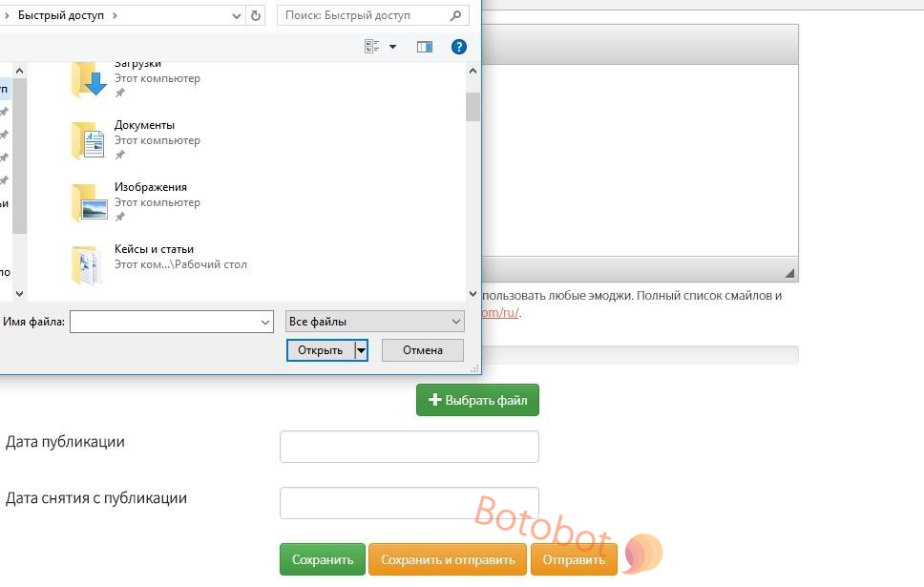Click Сохранить и отправить button

click(x=447, y=560)
